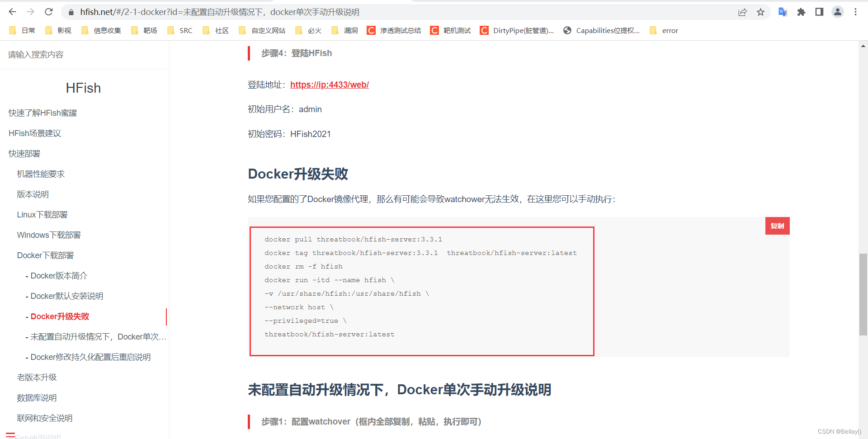This screenshot has width=868, height=439.
Task: Open the 影视 bookmark folder
Action: [x=58, y=30]
